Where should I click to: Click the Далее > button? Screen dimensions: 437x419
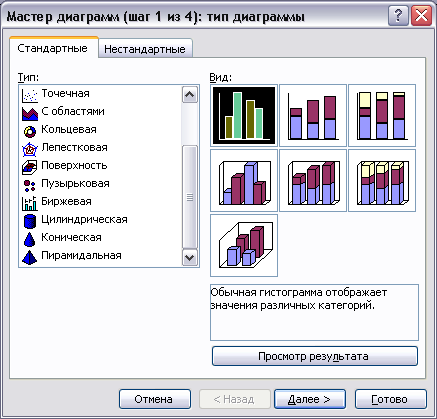[x=310, y=399]
